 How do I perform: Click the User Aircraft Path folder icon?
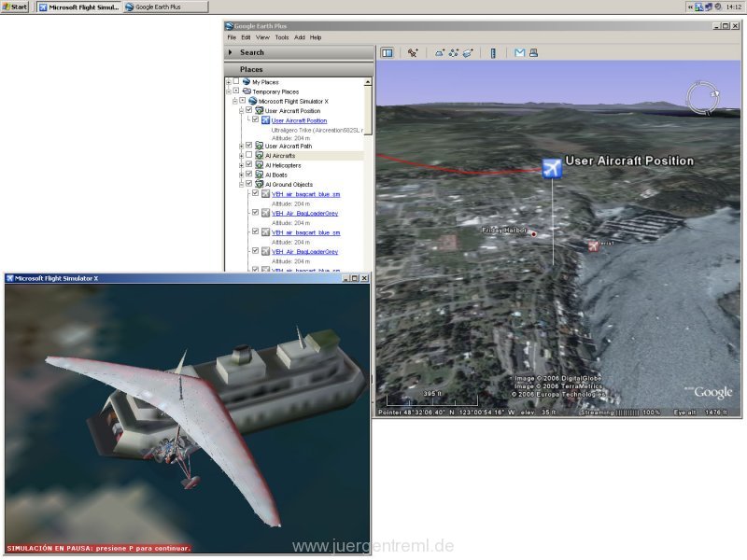[260, 146]
